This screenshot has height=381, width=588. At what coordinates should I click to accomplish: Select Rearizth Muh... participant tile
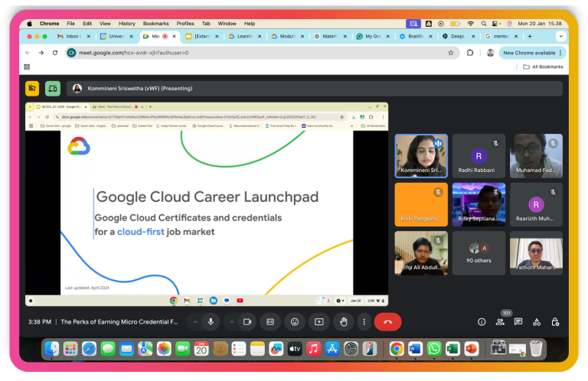coord(536,204)
